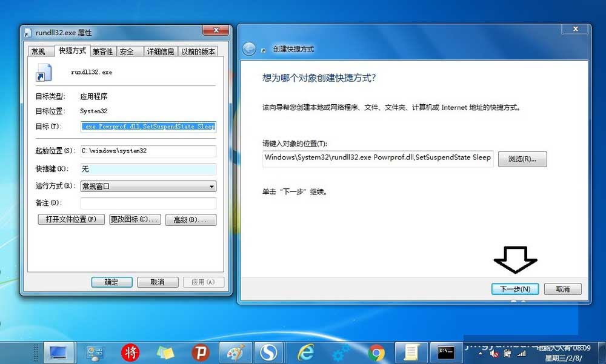Click the rundll32.exe shortcut file icon
The image size is (606, 364).
pyautogui.click(x=44, y=72)
